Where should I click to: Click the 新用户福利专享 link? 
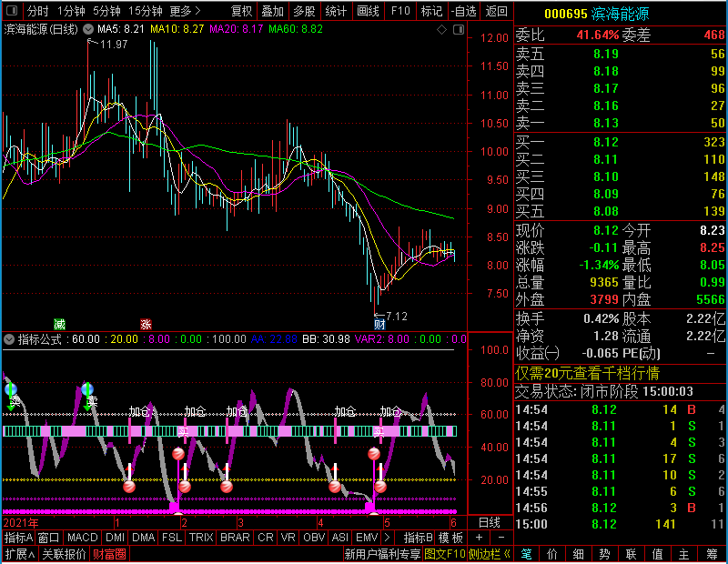click(x=382, y=554)
